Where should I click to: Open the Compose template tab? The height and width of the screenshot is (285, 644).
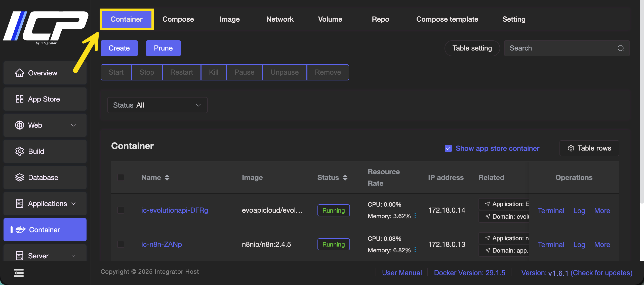[x=447, y=19]
